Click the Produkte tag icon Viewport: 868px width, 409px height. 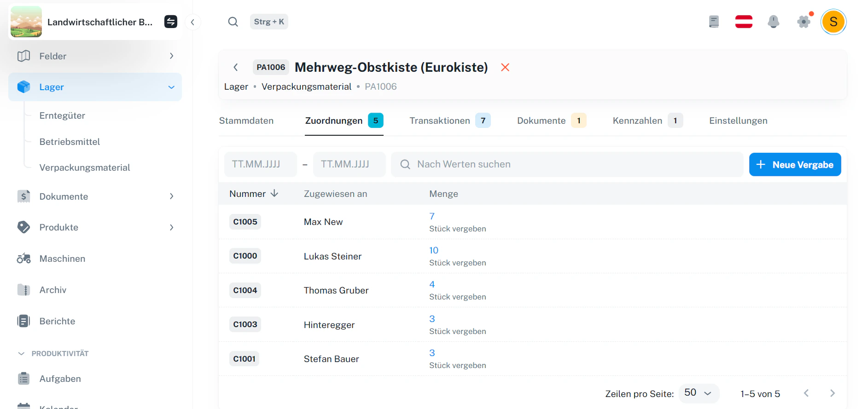pyautogui.click(x=23, y=227)
